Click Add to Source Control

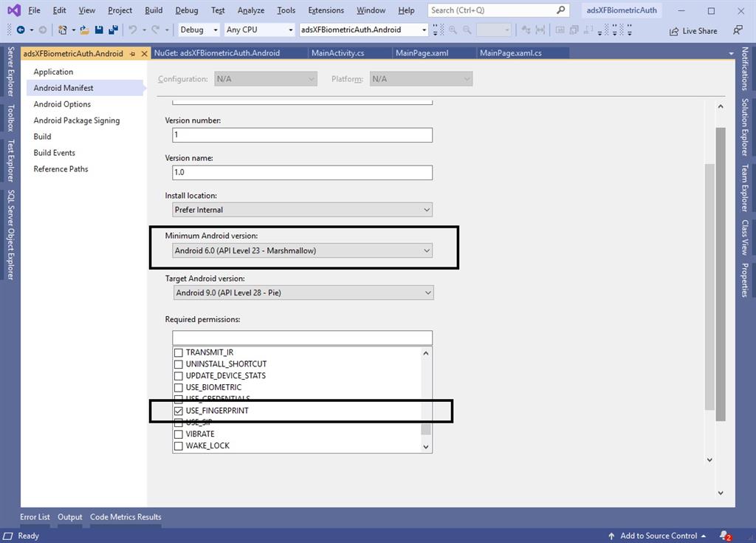pyautogui.click(x=658, y=536)
